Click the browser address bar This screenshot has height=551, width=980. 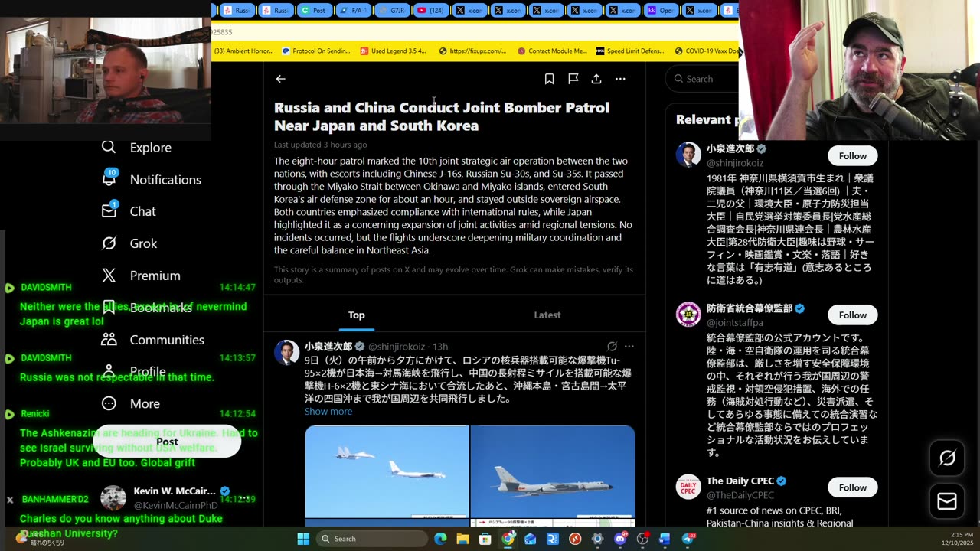(x=475, y=32)
